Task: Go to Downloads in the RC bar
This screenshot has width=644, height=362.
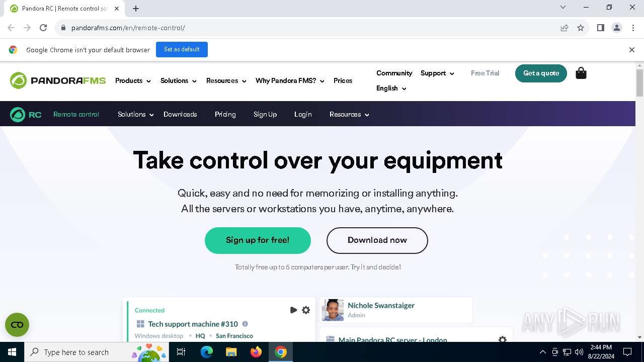Action: point(180,115)
